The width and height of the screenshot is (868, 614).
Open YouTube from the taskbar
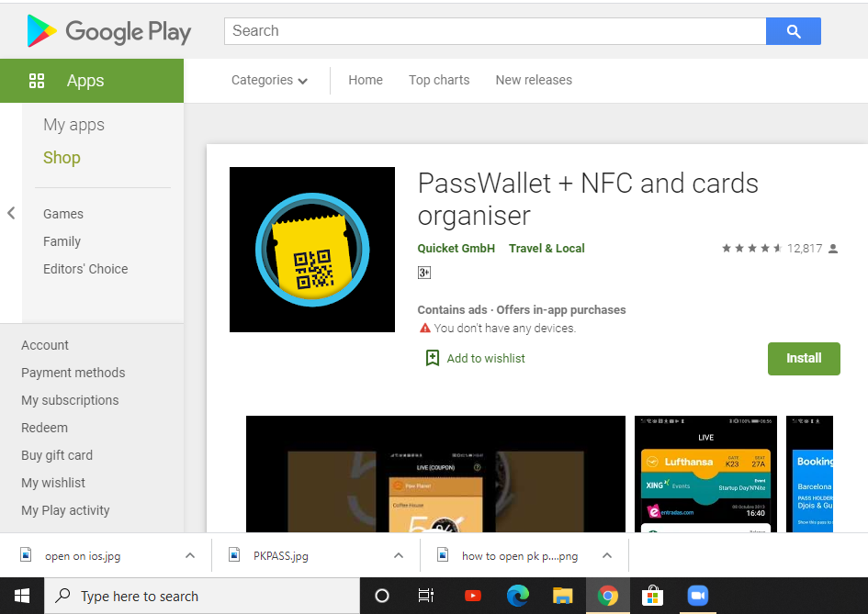473,596
